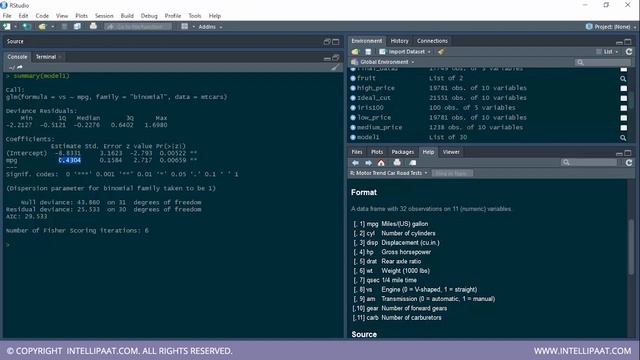This screenshot has width=640, height=360.
Task: Open the File menu
Action: coord(7,16)
